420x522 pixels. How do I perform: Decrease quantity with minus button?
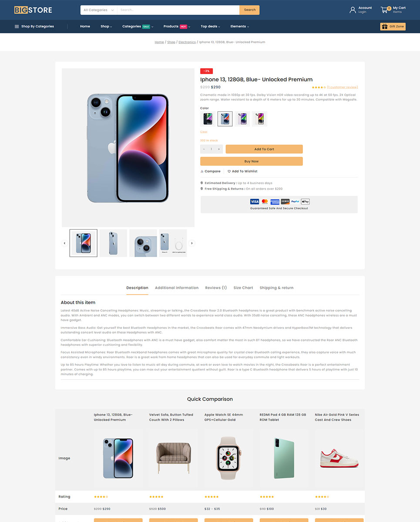(204, 149)
